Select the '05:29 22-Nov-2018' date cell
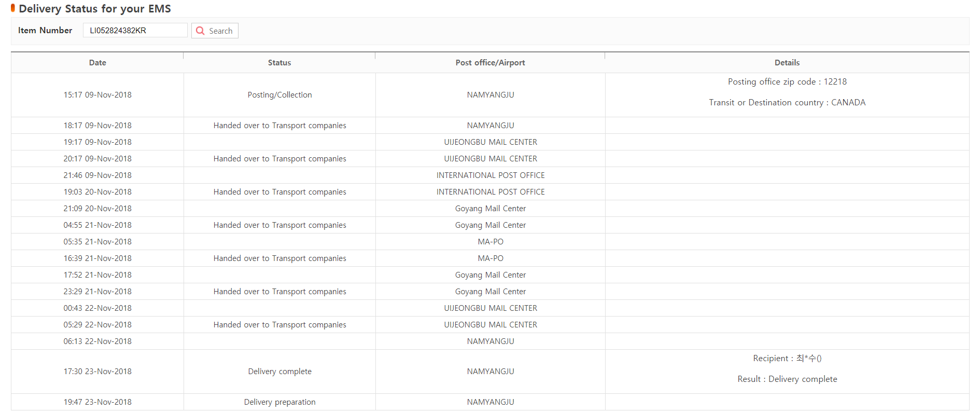Viewport: 980px width, 412px height. click(97, 325)
